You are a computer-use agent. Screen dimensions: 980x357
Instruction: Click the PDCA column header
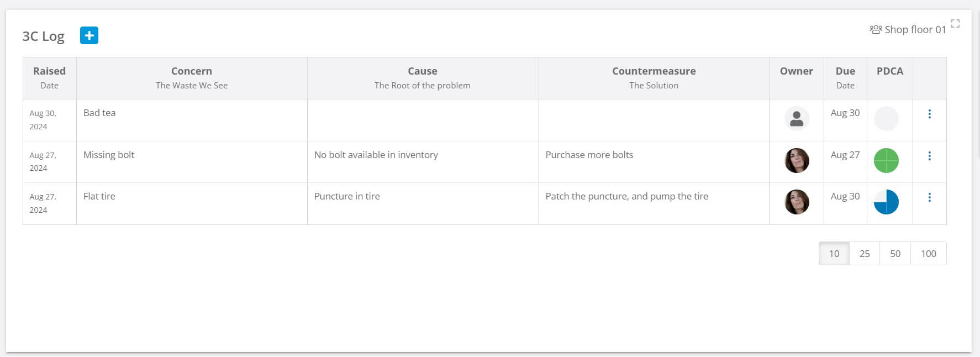pyautogui.click(x=889, y=71)
